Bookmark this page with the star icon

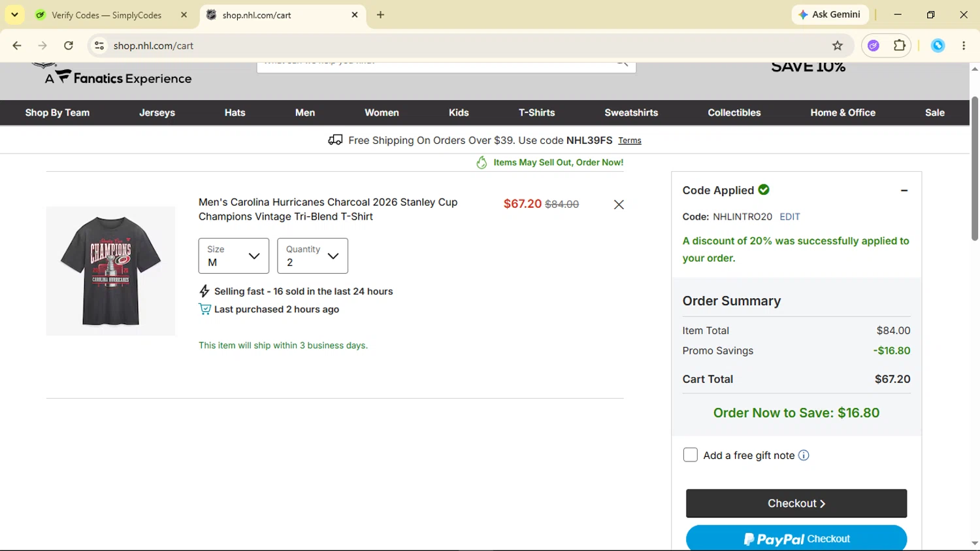click(x=838, y=46)
